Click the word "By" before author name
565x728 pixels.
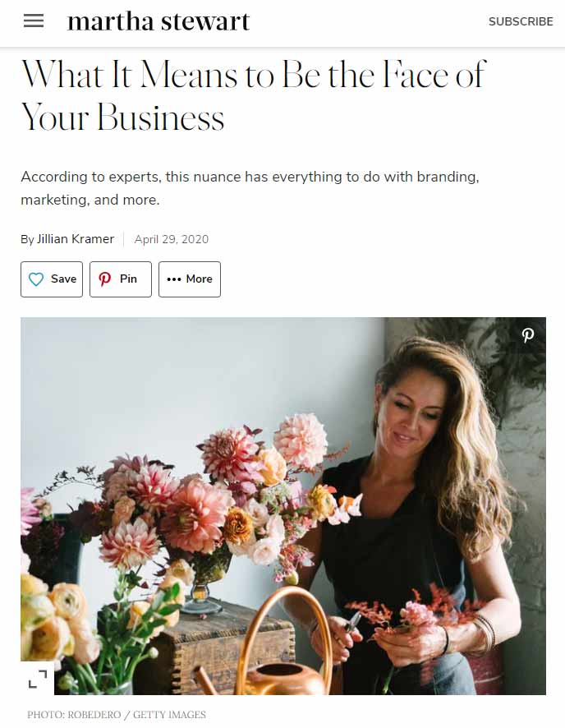point(27,239)
